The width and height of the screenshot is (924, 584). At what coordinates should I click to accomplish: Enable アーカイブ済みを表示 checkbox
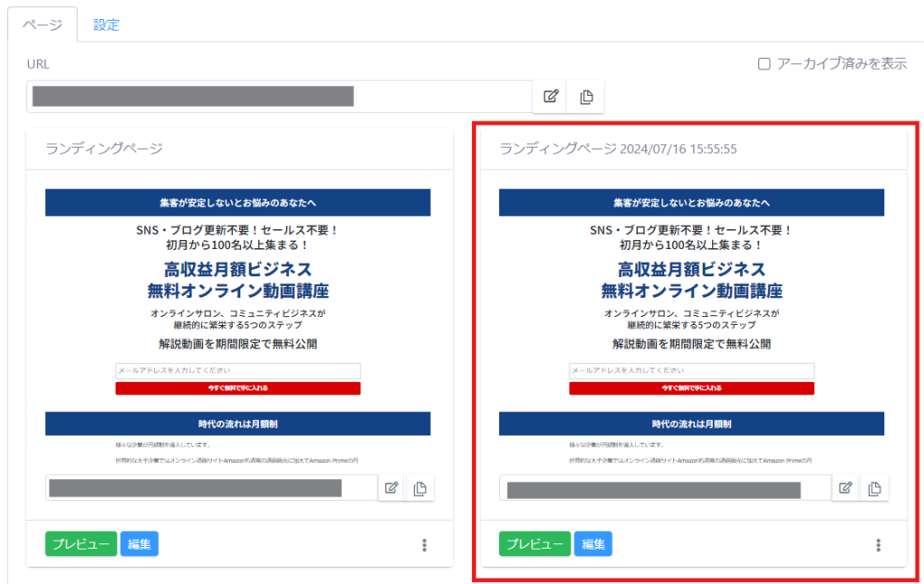tap(763, 64)
